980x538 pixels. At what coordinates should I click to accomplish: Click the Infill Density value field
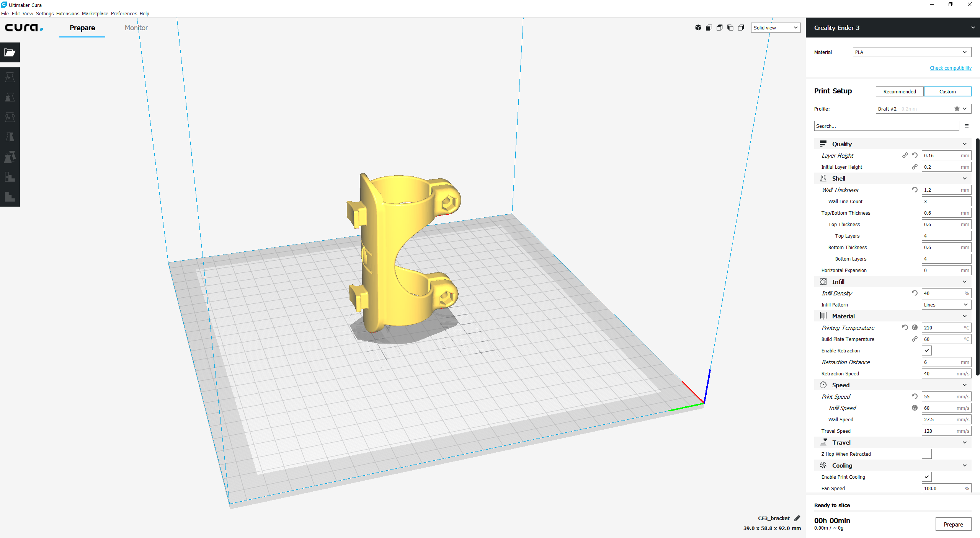coord(946,293)
